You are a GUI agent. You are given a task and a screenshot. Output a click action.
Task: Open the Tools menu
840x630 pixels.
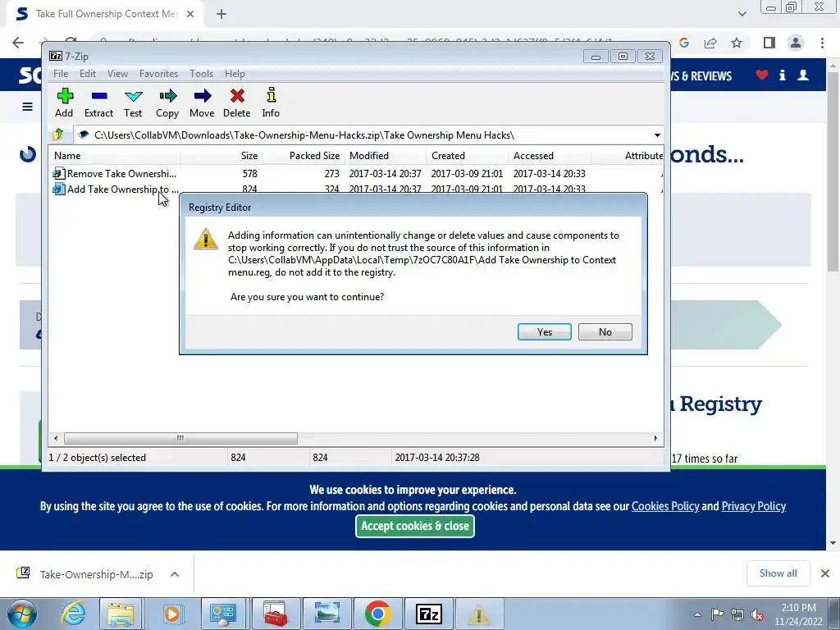(x=202, y=74)
